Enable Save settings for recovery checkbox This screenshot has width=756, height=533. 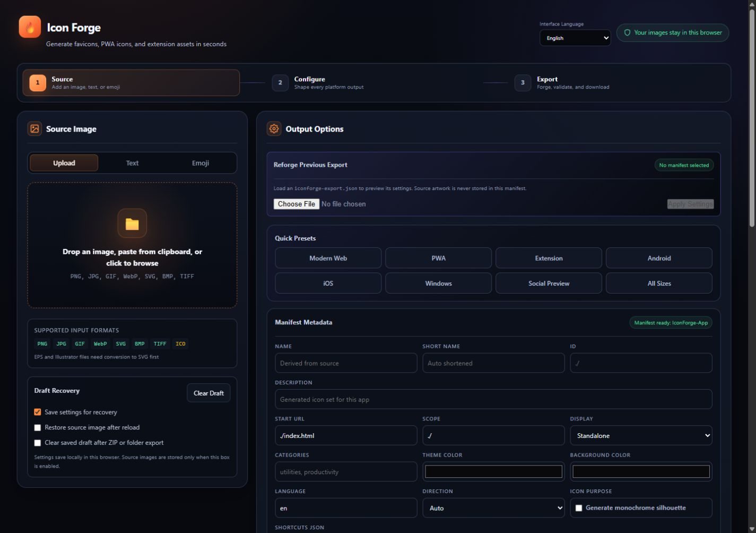click(38, 412)
